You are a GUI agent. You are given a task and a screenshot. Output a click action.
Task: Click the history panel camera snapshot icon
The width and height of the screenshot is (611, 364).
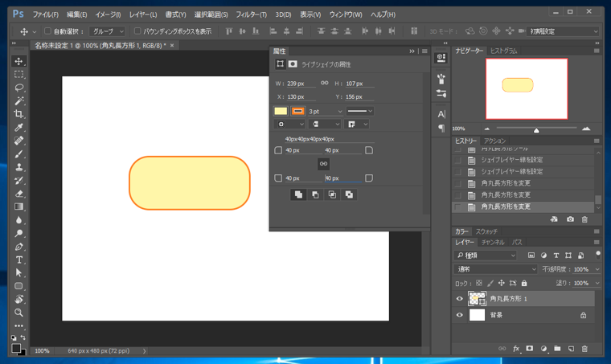point(570,219)
